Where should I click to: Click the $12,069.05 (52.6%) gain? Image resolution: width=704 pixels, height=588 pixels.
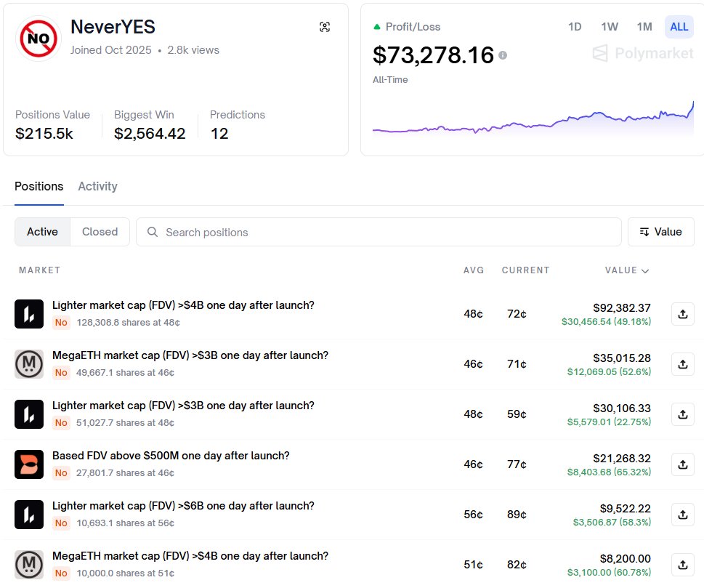point(609,372)
